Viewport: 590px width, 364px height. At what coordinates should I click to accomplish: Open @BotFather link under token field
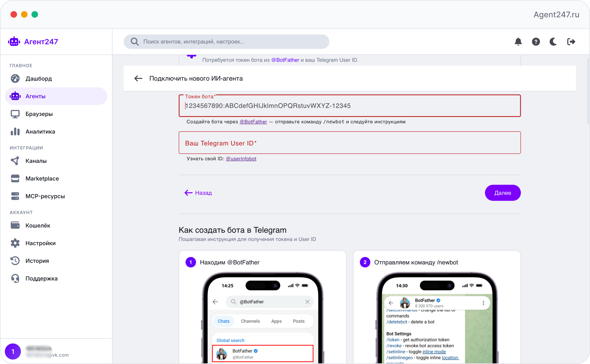pyautogui.click(x=253, y=122)
